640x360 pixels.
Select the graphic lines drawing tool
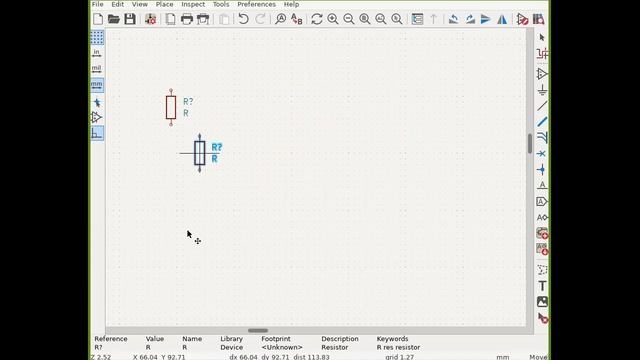542,270
